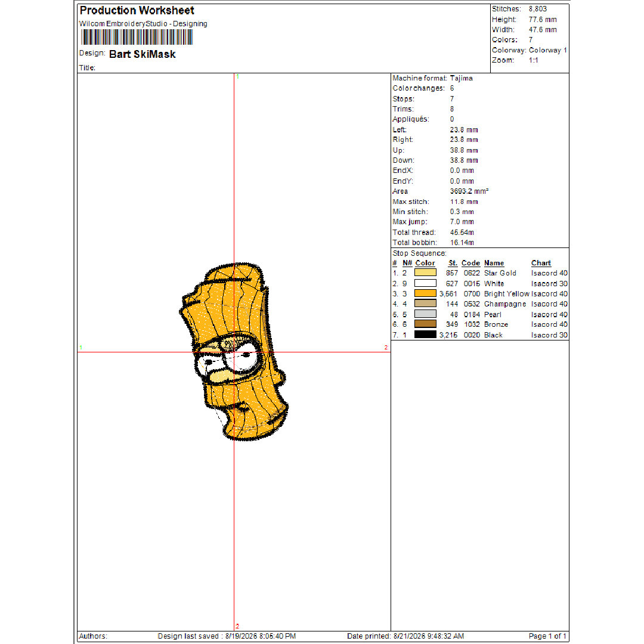Click the max jump value '7.0 mm'
The height and width of the screenshot is (644, 644).
[x=462, y=222]
